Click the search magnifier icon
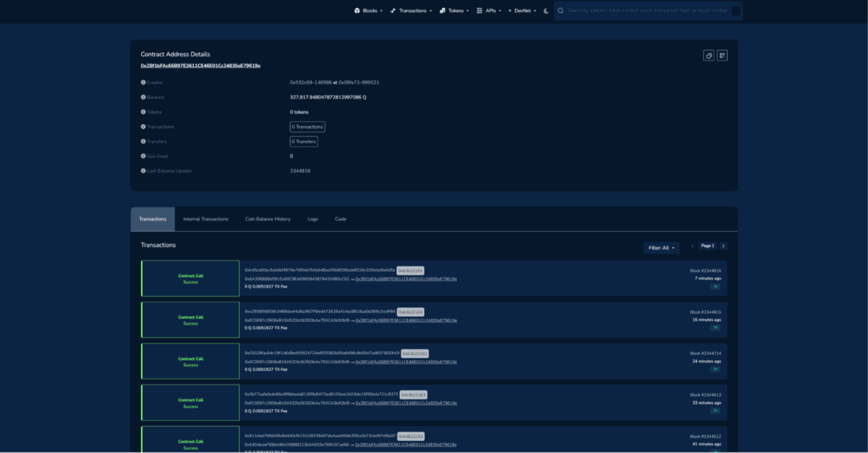 tap(560, 11)
